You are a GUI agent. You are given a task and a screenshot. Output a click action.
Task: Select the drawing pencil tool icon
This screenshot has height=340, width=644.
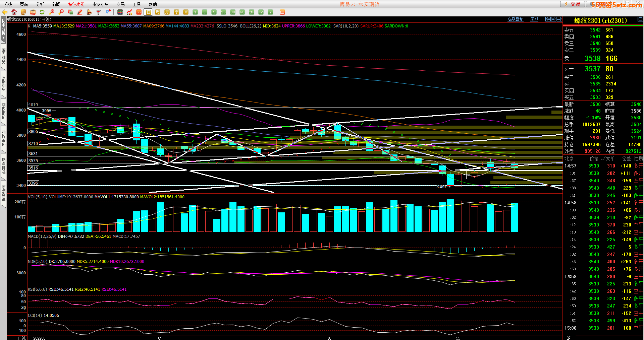pos(80,12)
